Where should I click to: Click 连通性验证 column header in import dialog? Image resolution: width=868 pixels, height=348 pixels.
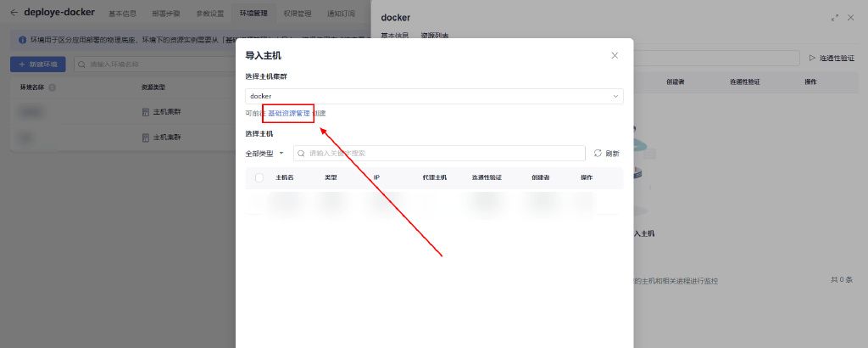point(487,178)
